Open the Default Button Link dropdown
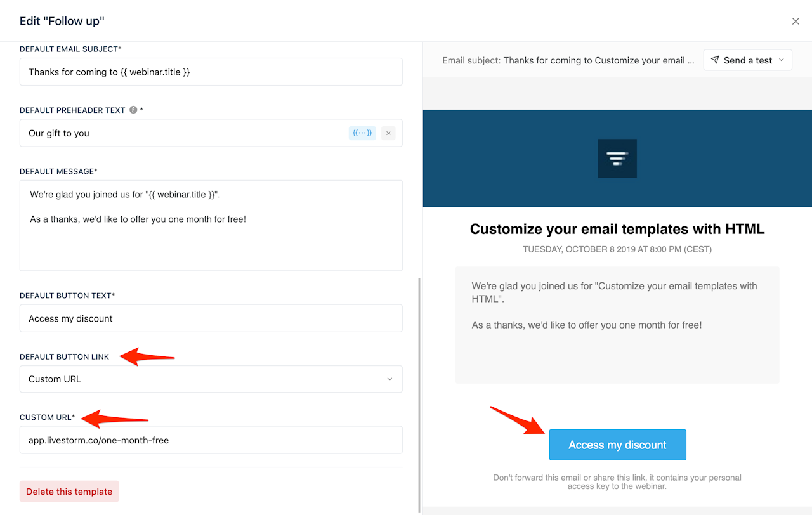The height and width of the screenshot is (515, 812). click(211, 379)
